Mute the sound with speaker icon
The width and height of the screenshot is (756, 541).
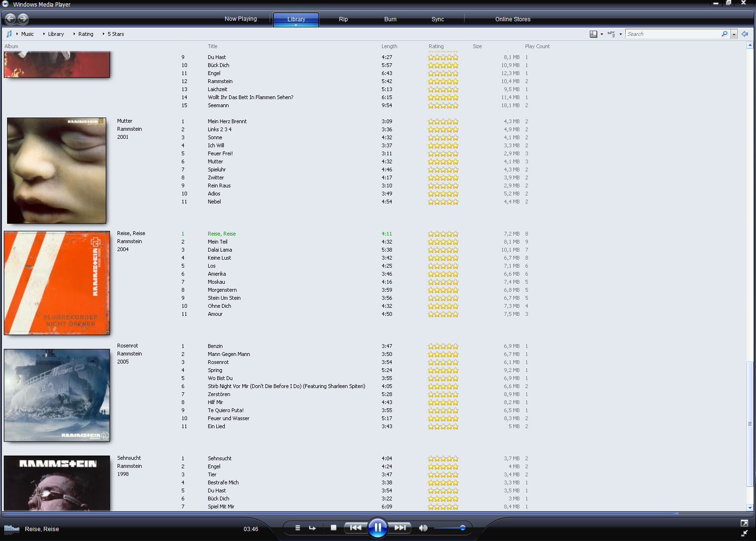[x=423, y=528]
